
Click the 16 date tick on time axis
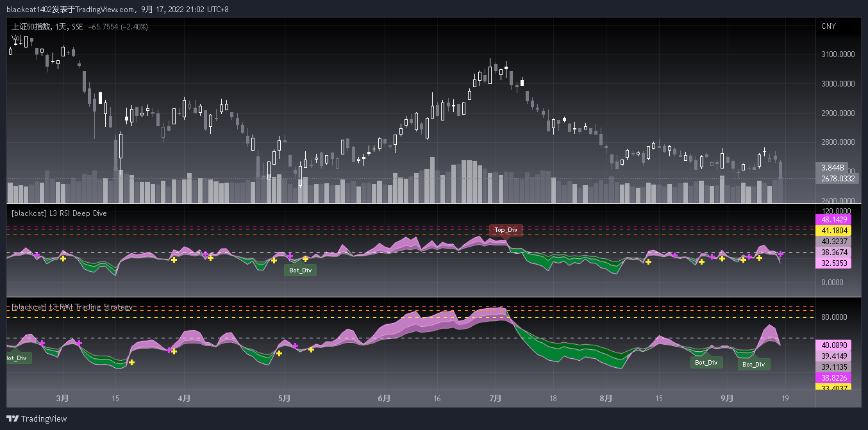click(437, 398)
